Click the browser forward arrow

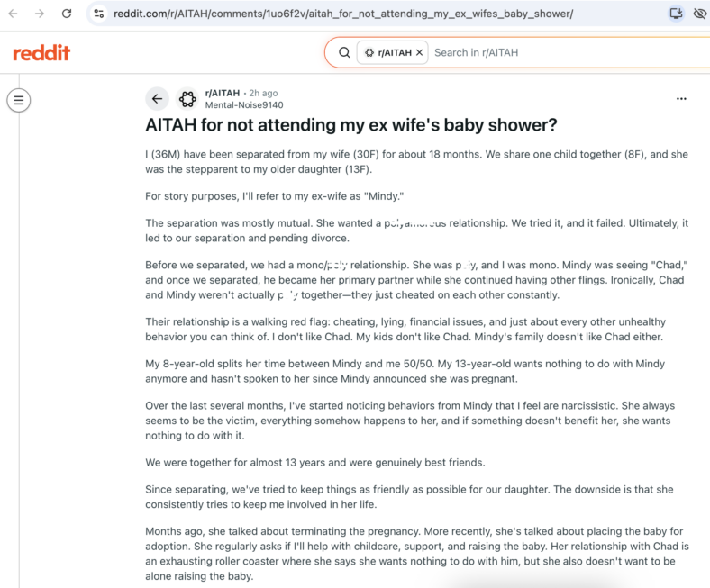coord(40,14)
